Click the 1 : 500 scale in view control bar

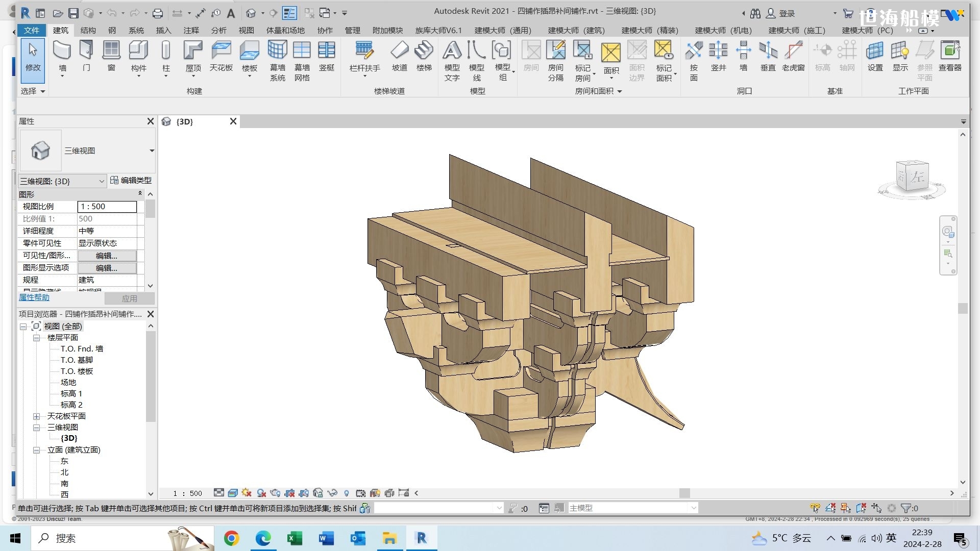187,493
